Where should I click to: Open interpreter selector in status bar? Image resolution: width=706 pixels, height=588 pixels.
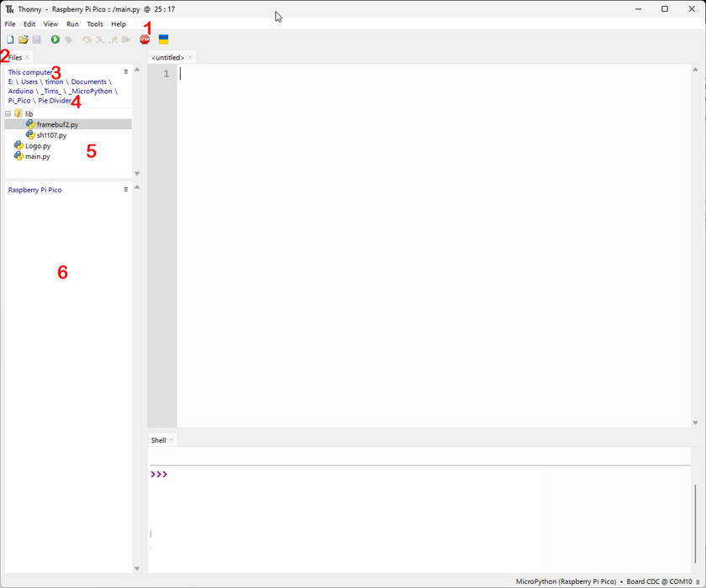(x=607, y=582)
